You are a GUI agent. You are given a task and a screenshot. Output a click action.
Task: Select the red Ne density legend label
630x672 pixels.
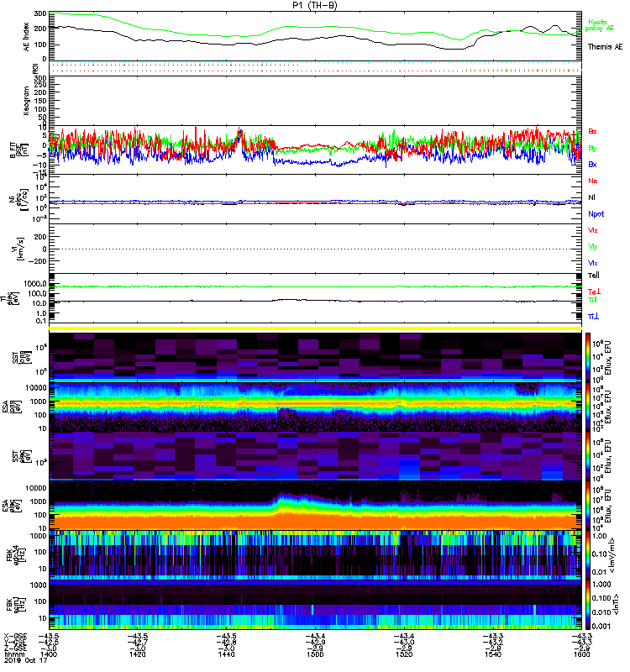click(x=593, y=181)
